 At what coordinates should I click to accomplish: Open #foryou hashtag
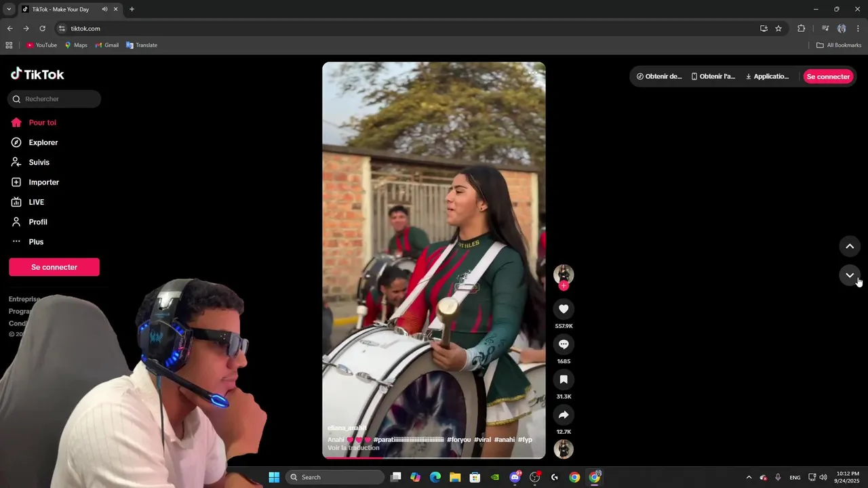tap(458, 440)
